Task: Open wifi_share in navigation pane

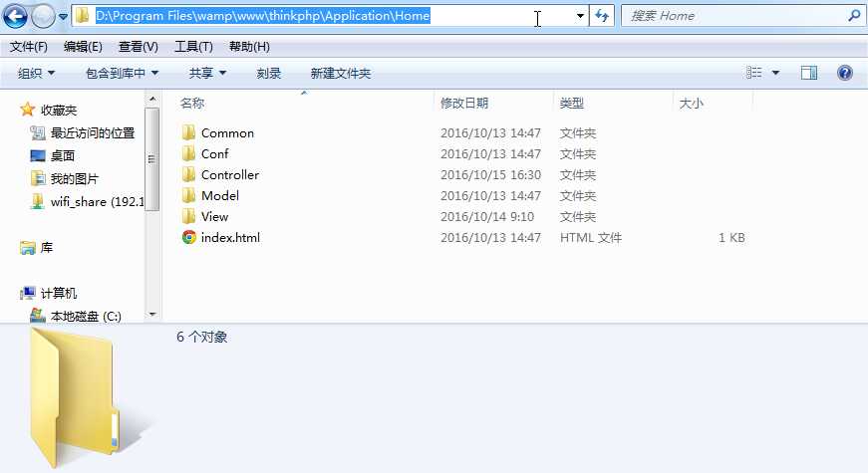Action: click(x=97, y=202)
